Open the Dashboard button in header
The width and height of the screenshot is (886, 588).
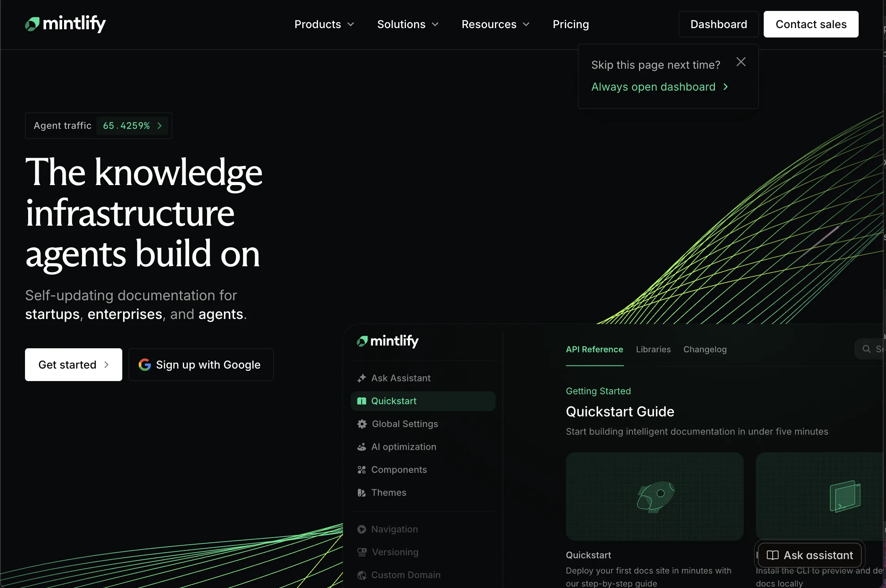click(x=719, y=24)
